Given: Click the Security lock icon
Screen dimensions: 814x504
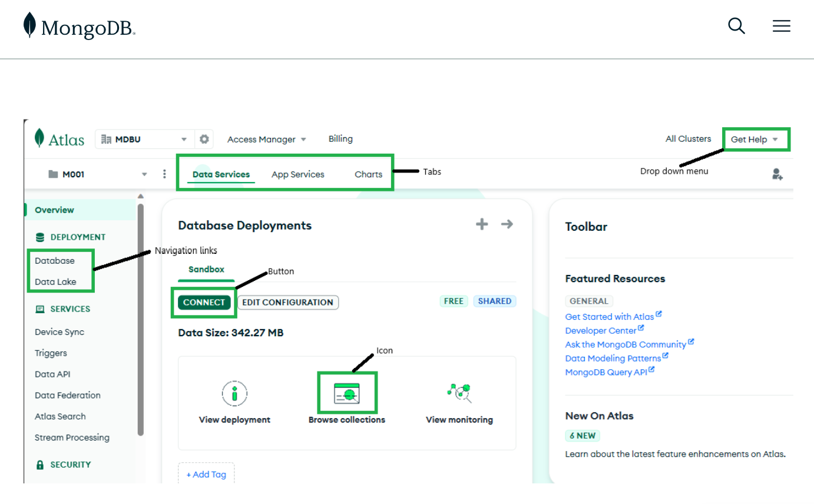Looking at the screenshot, I should coord(40,465).
